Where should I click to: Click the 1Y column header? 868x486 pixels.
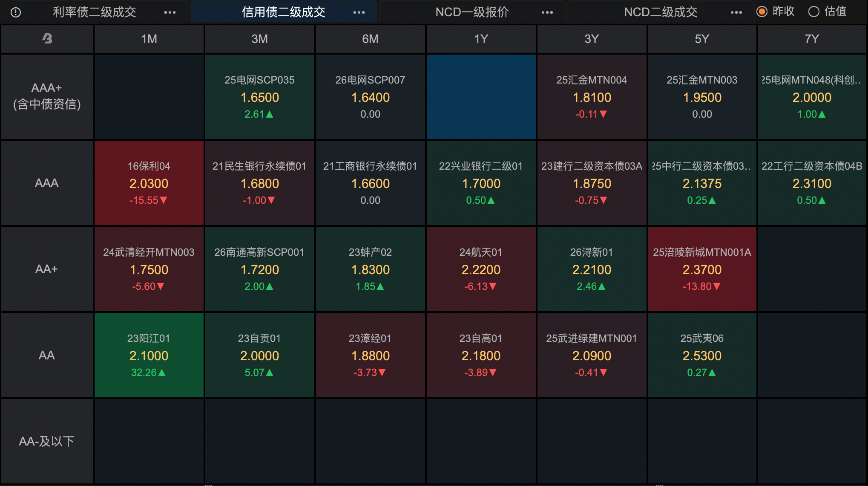[x=481, y=39]
